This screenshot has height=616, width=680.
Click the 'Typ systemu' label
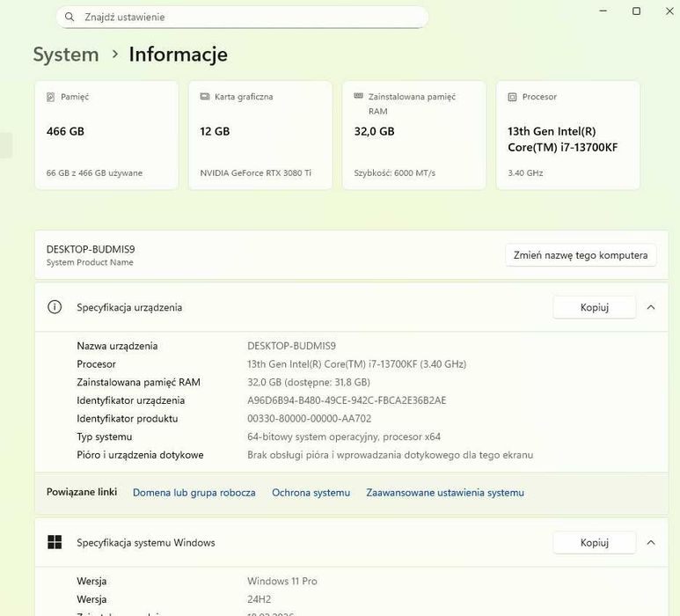coord(104,436)
